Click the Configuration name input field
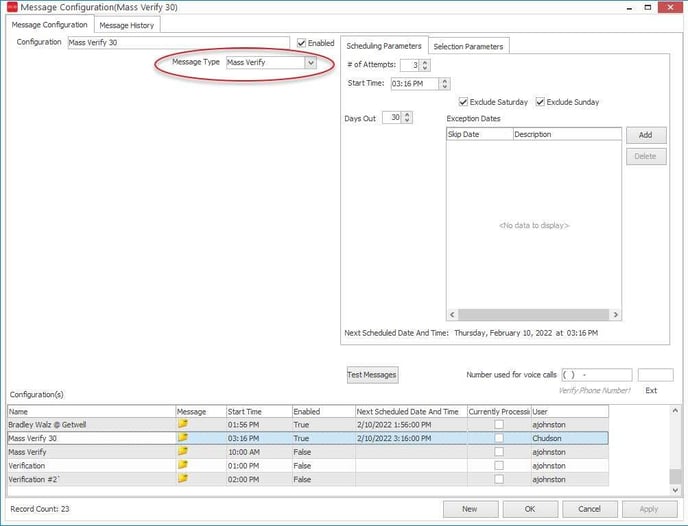The height and width of the screenshot is (526, 688). point(180,43)
